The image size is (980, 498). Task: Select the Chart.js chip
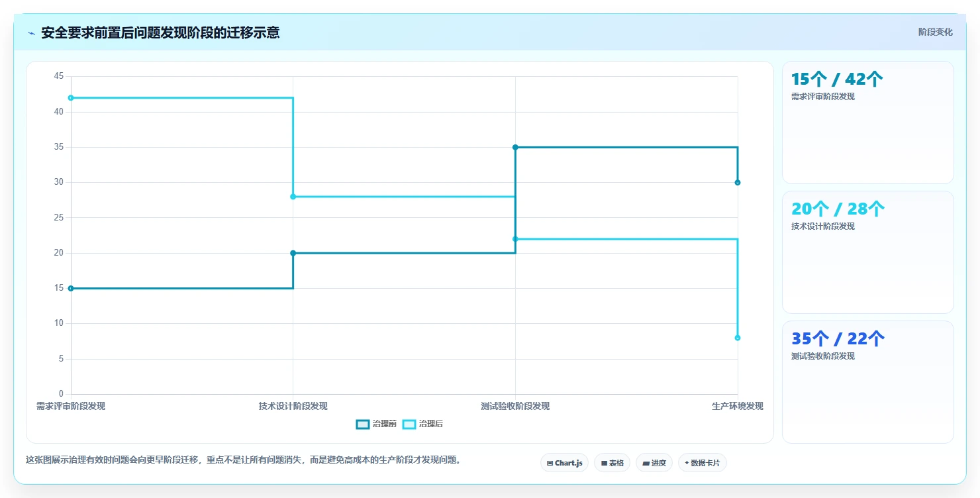click(x=564, y=463)
